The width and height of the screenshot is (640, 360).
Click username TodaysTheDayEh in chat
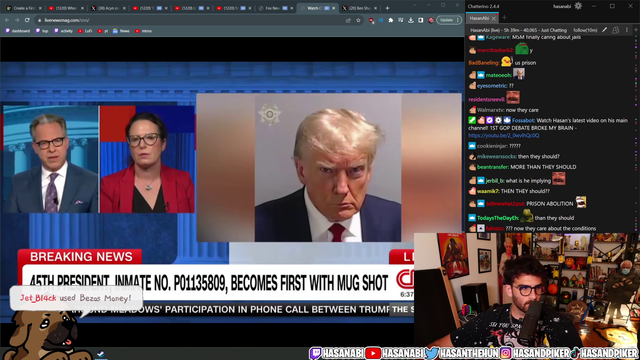pos(498,218)
